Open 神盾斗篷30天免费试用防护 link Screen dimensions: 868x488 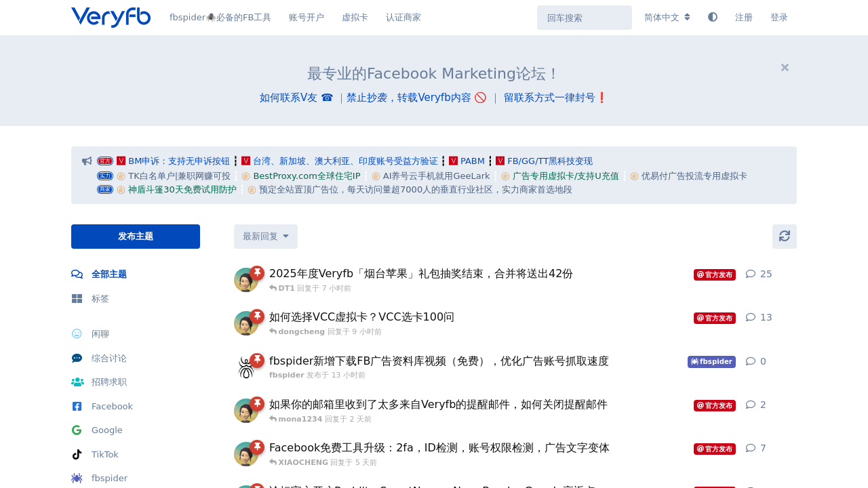point(182,190)
